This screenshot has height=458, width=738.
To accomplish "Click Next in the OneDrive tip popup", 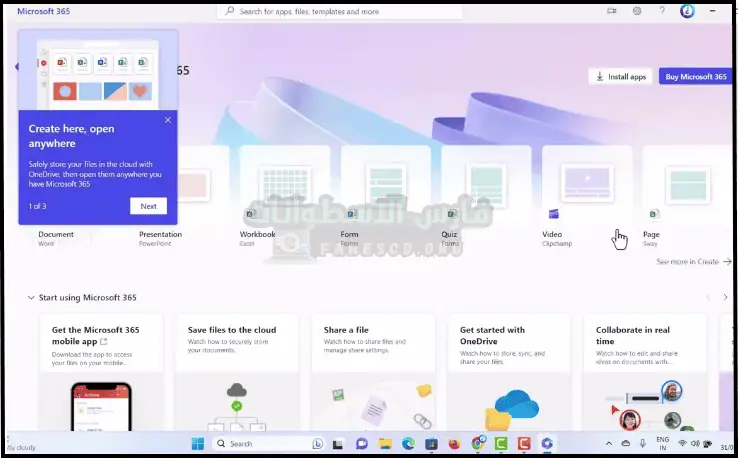I will [148, 206].
